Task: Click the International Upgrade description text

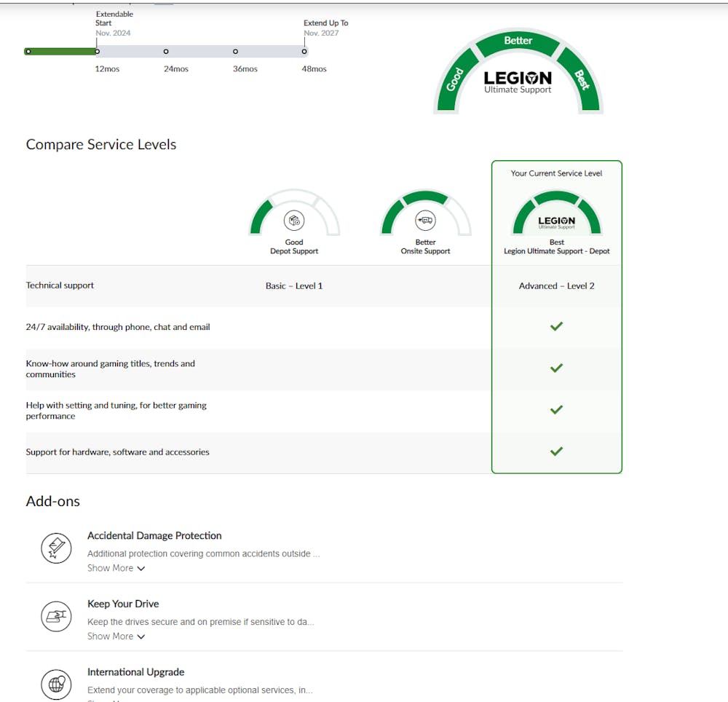Action: [x=200, y=690]
